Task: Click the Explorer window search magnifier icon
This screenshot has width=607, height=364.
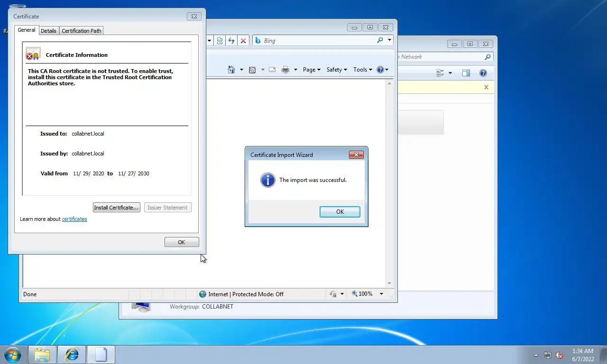Action: click(487, 57)
